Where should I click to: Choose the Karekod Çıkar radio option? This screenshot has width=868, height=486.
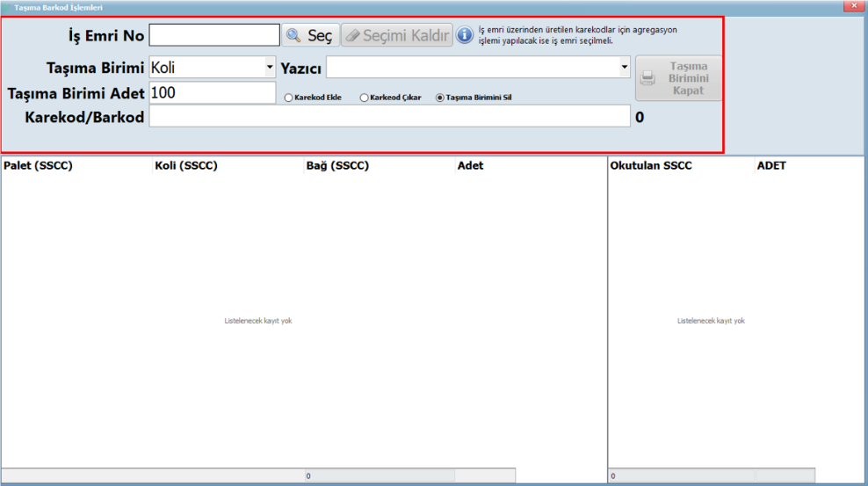[364, 98]
